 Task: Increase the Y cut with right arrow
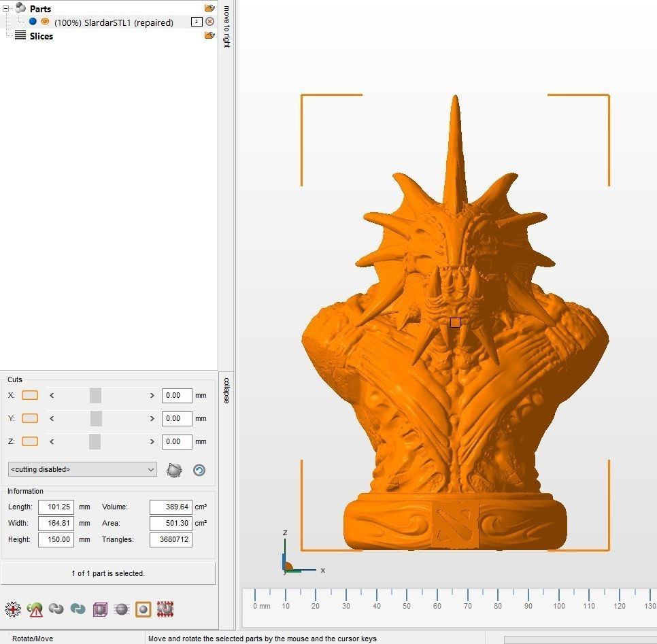coord(152,418)
